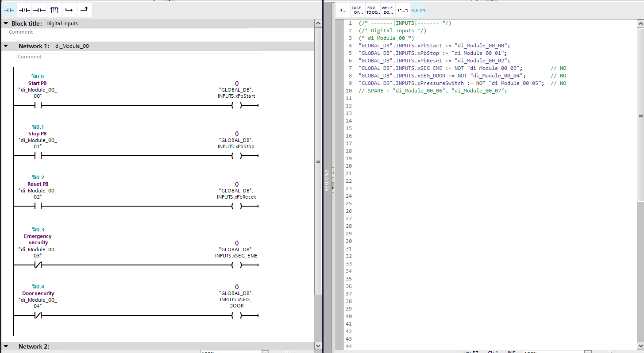
Task: Select the xPbStart output coil
Action: (237, 106)
